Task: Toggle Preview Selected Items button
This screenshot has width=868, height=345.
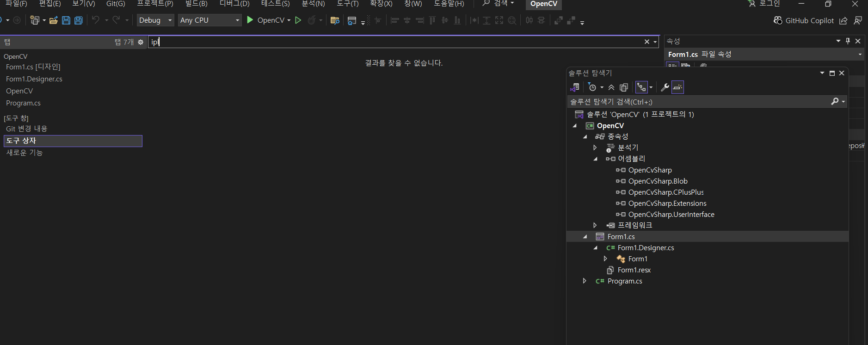Action: 677,87
